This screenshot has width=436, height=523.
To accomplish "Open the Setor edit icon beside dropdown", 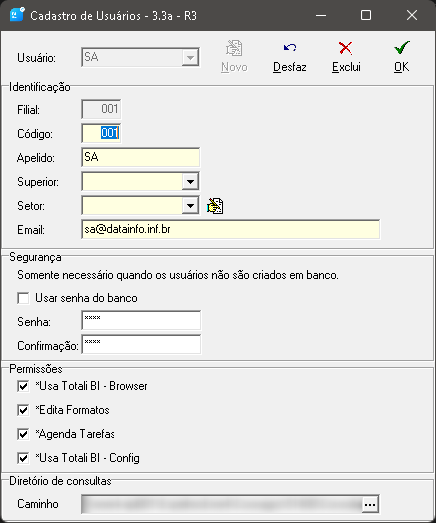I will point(215,206).
